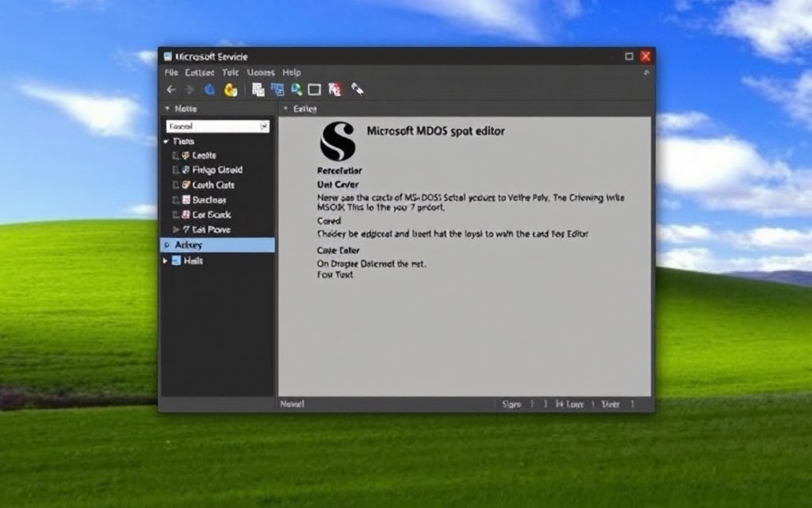Click the Unt Cever heading
Image resolution: width=812 pixels, height=508 pixels.
[x=338, y=184]
